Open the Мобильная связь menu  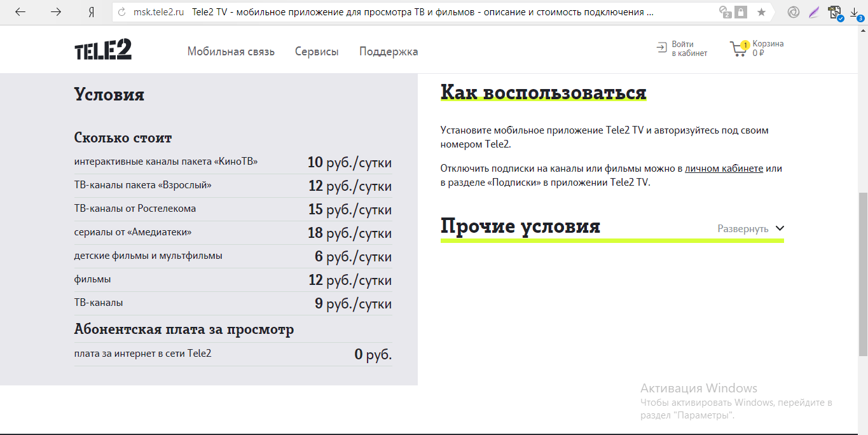231,52
